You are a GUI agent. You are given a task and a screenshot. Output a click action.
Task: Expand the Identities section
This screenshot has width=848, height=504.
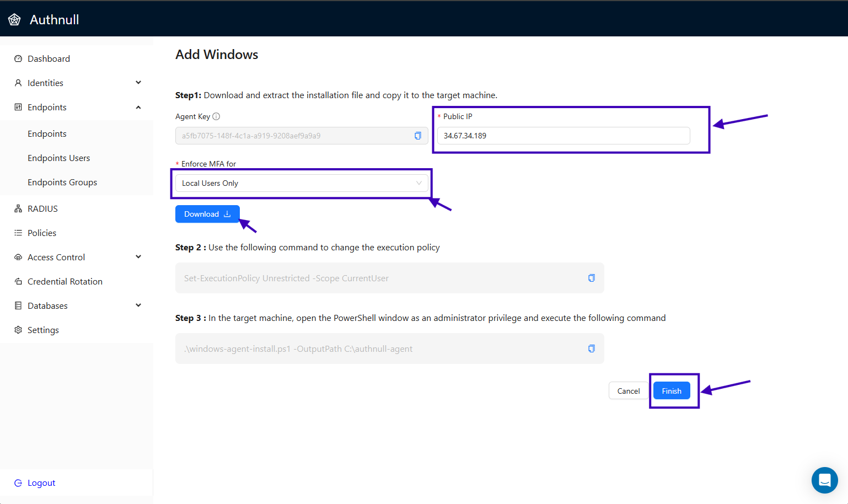pyautogui.click(x=138, y=83)
